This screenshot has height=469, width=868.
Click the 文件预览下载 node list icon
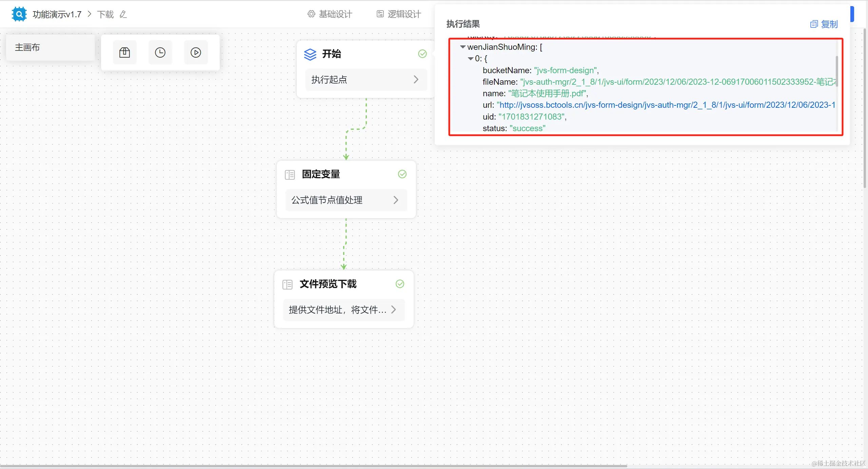point(288,284)
